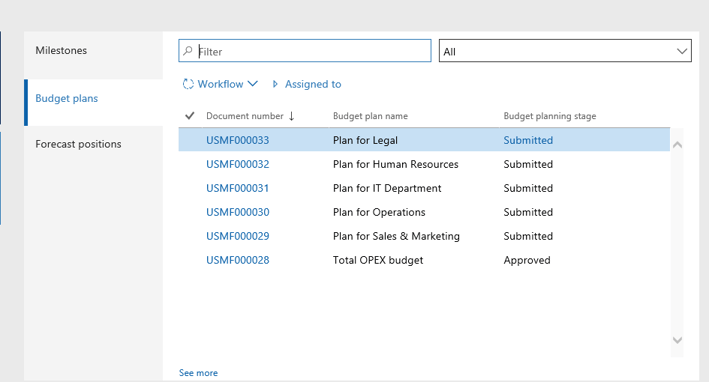Select the Plan for Legal cell
709x382 pixels.
coord(365,140)
